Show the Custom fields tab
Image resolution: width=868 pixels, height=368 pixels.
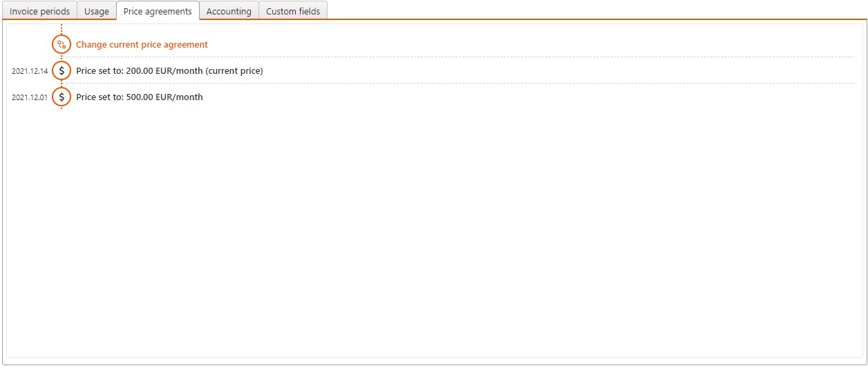pos(293,11)
